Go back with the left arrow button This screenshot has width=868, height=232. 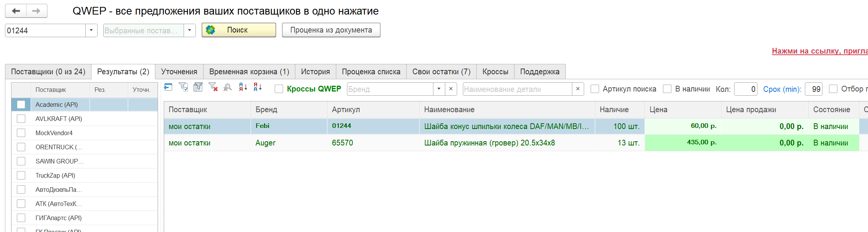tap(16, 11)
